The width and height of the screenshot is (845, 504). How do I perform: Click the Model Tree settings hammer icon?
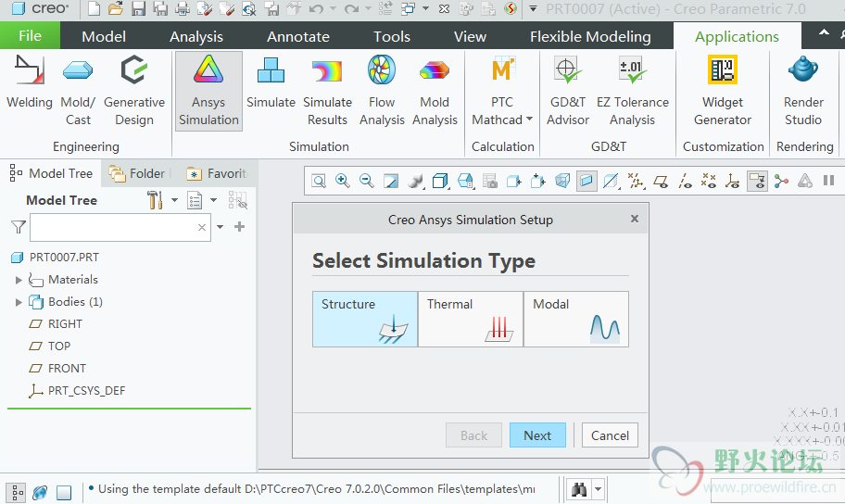[155, 200]
